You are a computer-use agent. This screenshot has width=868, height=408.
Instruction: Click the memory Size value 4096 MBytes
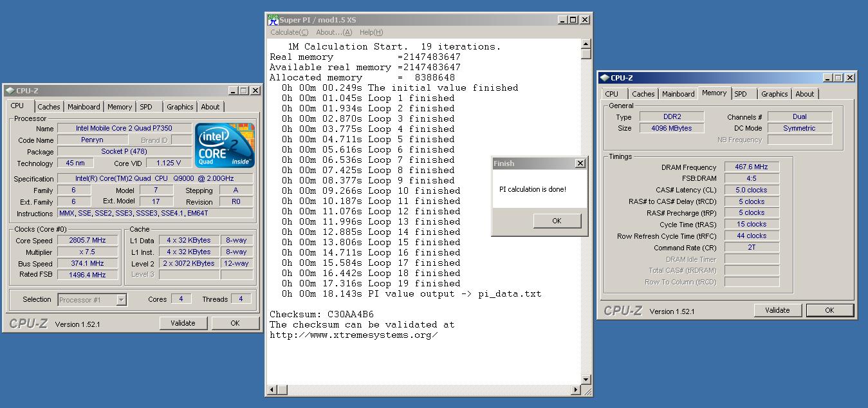coord(671,128)
